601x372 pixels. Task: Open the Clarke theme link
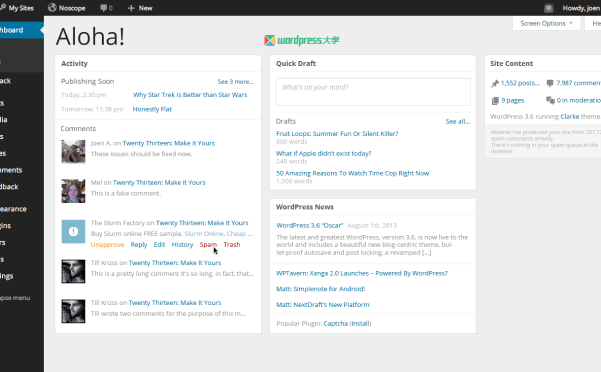570,117
